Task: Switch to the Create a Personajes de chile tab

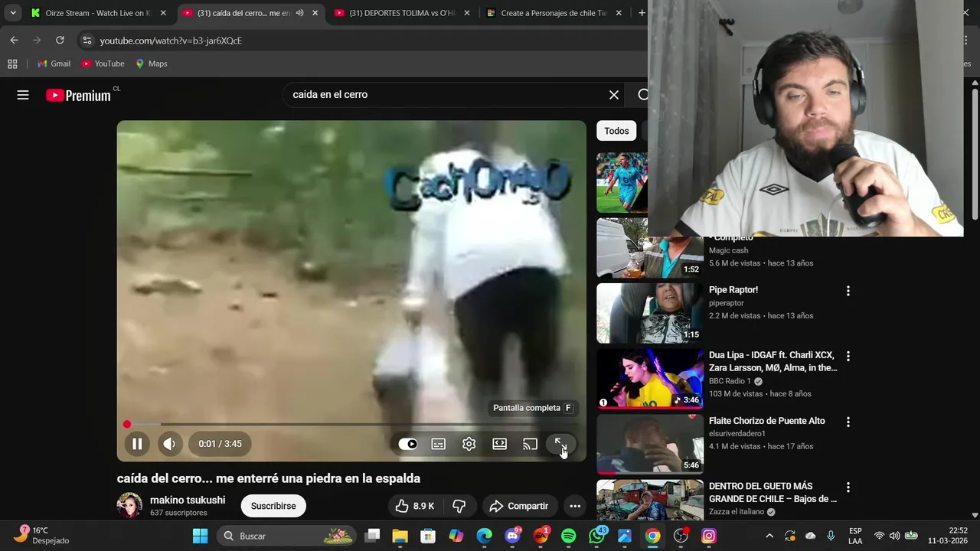Action: pos(554,13)
